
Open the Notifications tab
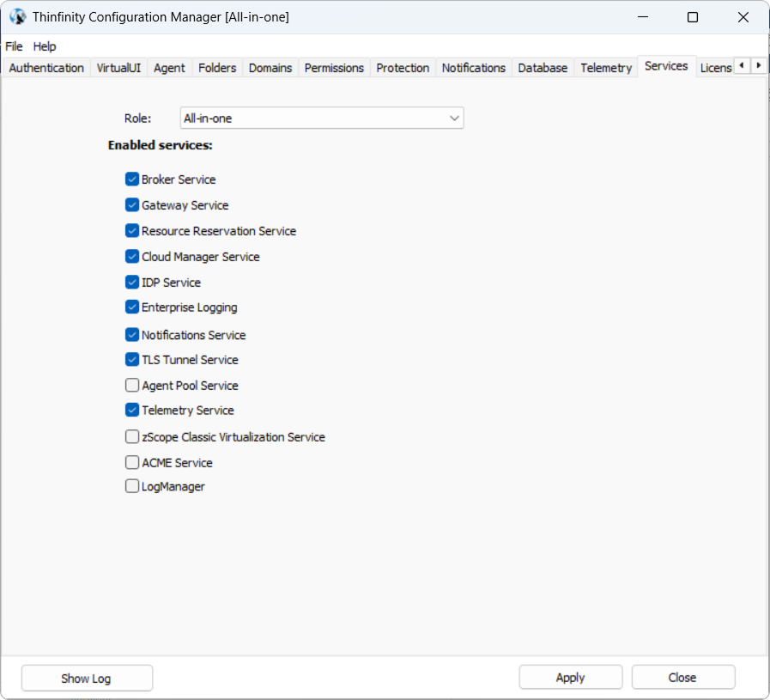point(473,68)
